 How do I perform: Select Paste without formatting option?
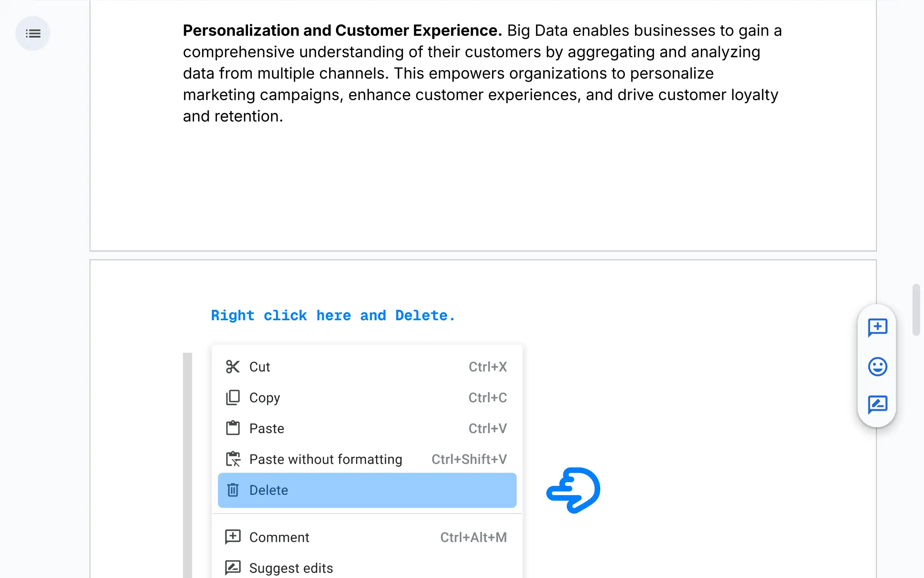(326, 459)
